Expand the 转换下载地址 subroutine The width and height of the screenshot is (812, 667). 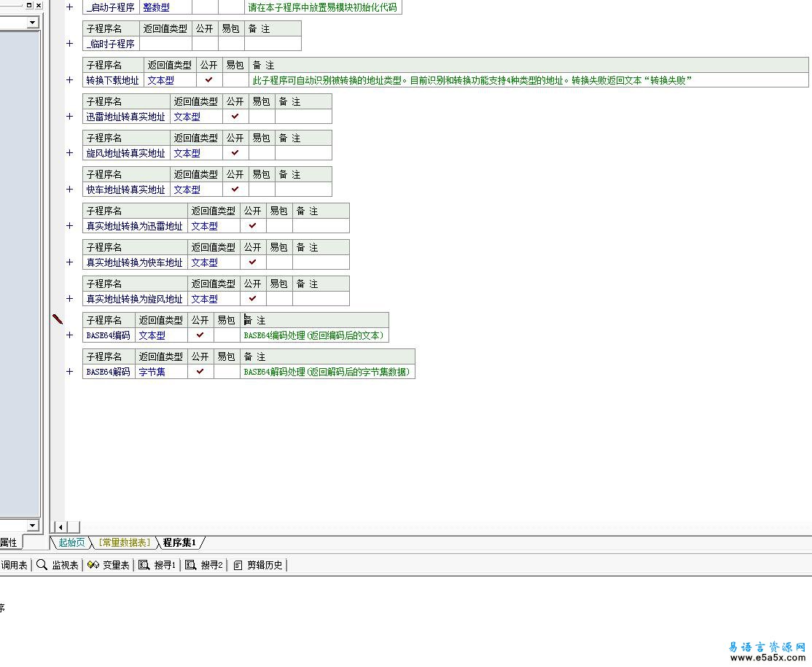coord(70,79)
